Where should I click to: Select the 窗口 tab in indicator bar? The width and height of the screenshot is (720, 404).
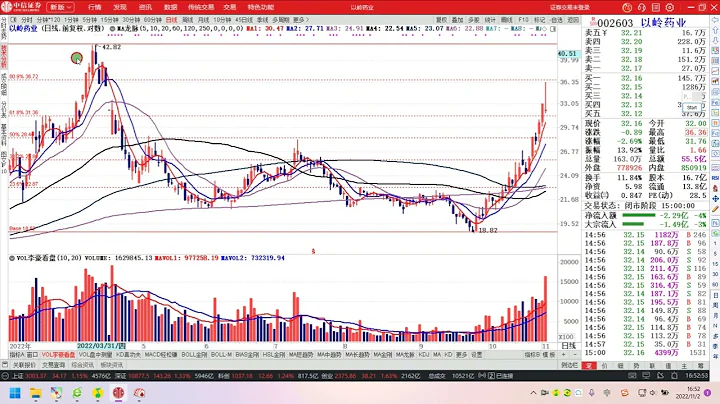pos(32,355)
